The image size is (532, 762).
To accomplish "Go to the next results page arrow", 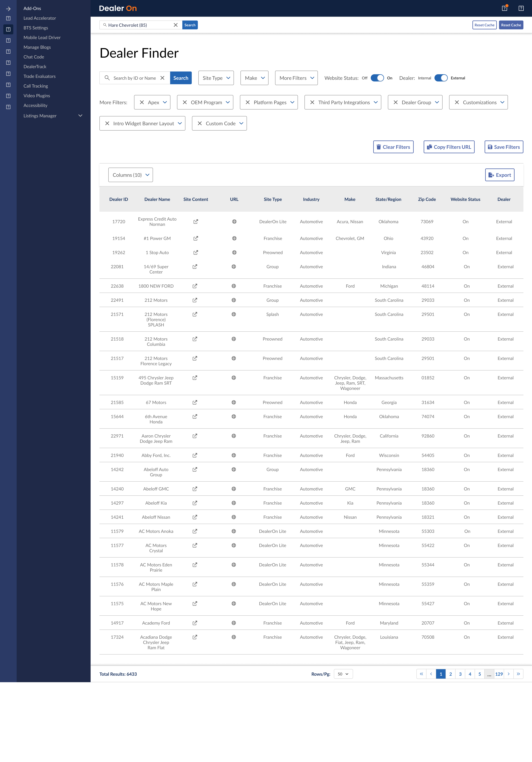I will click(x=508, y=674).
